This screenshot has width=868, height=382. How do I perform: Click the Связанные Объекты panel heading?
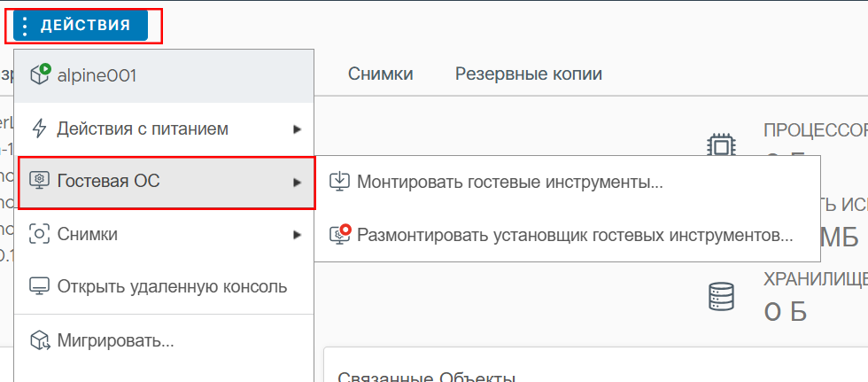coord(427,377)
